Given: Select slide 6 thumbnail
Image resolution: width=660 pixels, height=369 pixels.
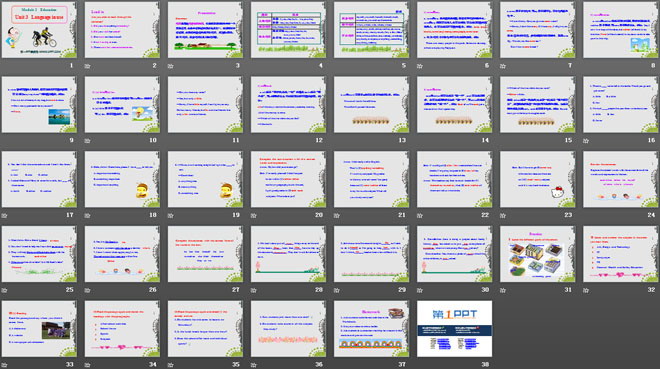Looking at the screenshot, I should [455, 30].
